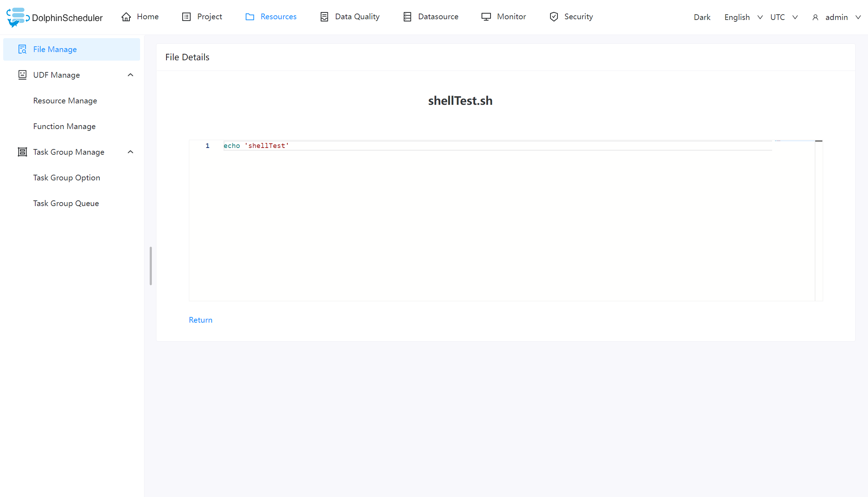Switch theme to Dark mode
The image size is (868, 497).
pyautogui.click(x=702, y=17)
